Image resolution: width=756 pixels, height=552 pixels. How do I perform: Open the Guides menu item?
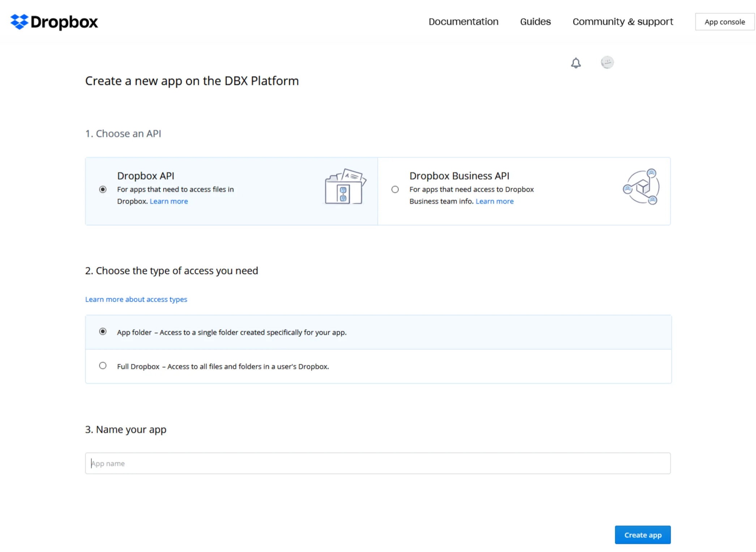pyautogui.click(x=535, y=22)
